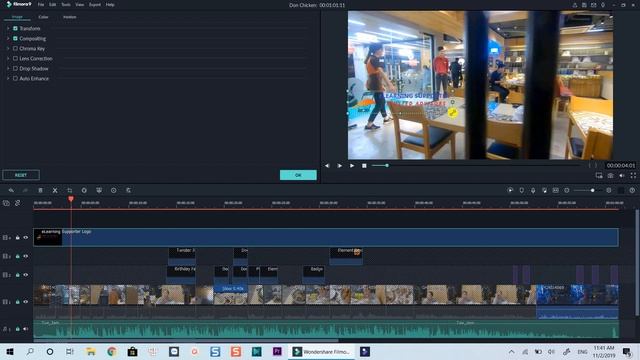
Task: Click the timeline vertical scrollbar
Action: (637, 263)
